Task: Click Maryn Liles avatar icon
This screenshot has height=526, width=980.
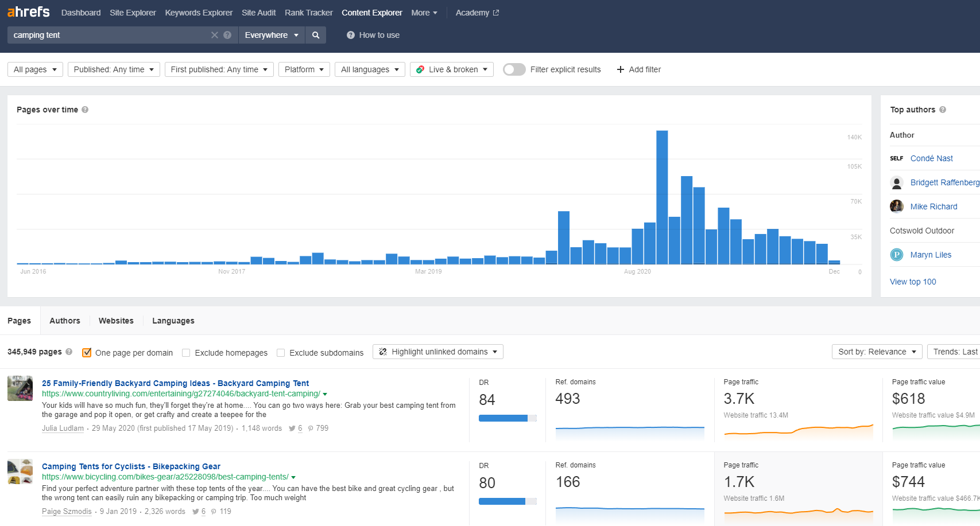Action: coord(897,255)
